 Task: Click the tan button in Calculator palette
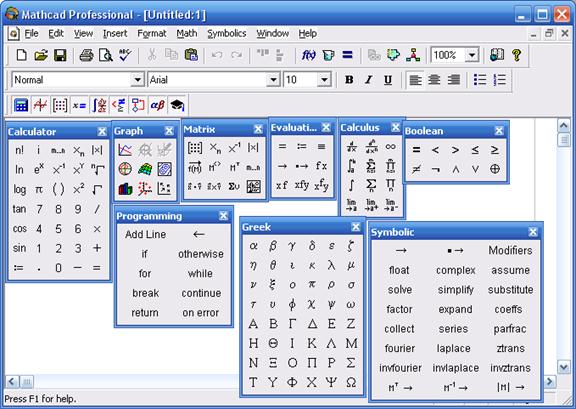tap(19, 209)
